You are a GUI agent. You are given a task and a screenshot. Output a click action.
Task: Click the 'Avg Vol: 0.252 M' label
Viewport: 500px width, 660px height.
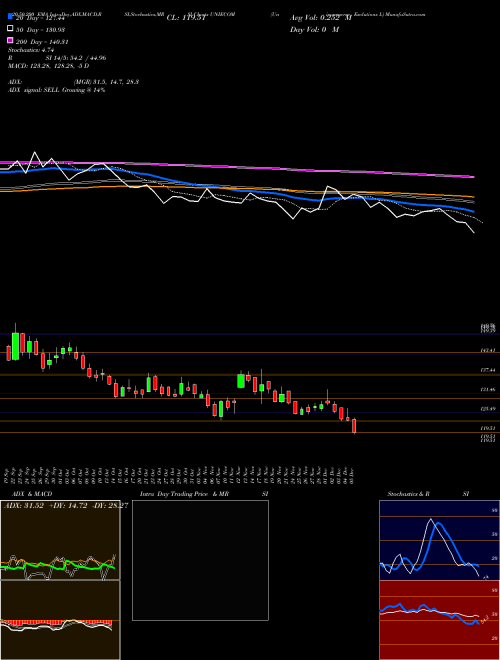click(x=321, y=18)
